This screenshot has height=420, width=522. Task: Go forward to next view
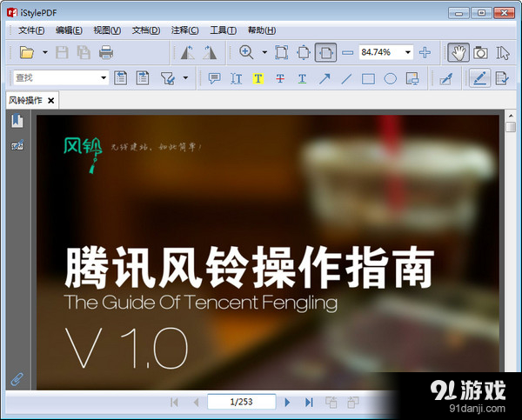coord(353,403)
